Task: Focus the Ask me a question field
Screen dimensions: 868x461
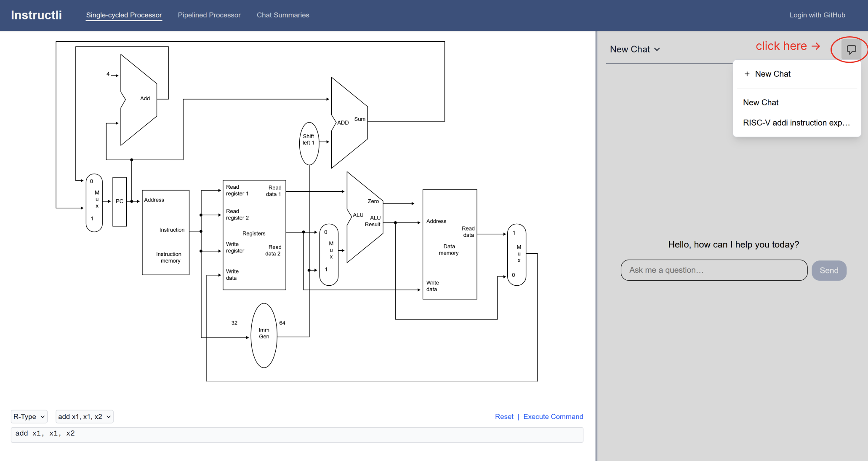Action: point(714,270)
